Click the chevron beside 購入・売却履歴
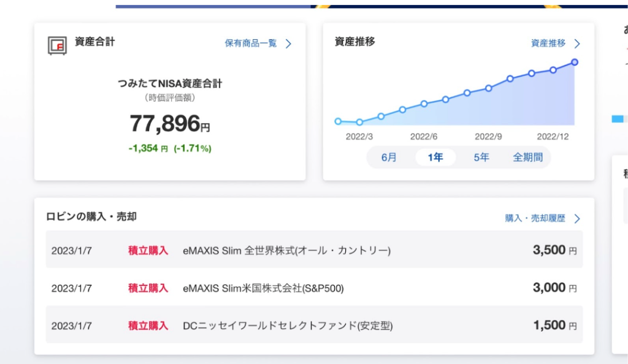This screenshot has height=364, width=628. tap(576, 218)
